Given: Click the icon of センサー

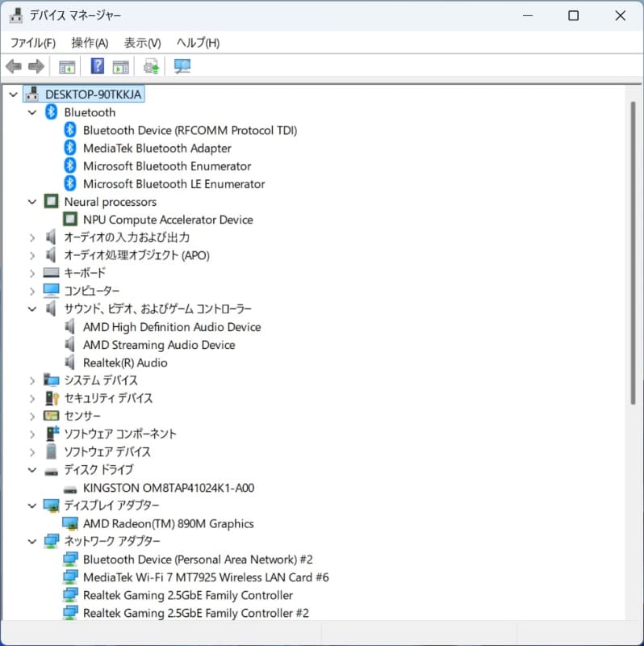Looking at the screenshot, I should point(51,416).
